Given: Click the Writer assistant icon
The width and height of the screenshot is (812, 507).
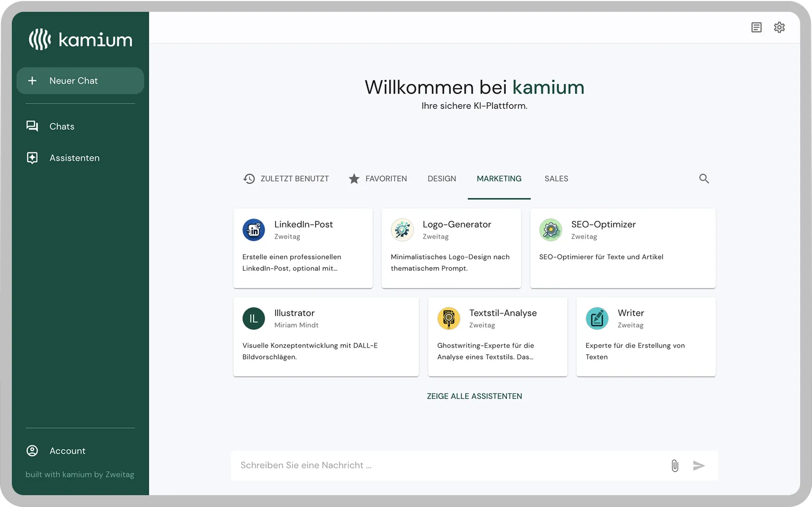Looking at the screenshot, I should click(597, 319).
